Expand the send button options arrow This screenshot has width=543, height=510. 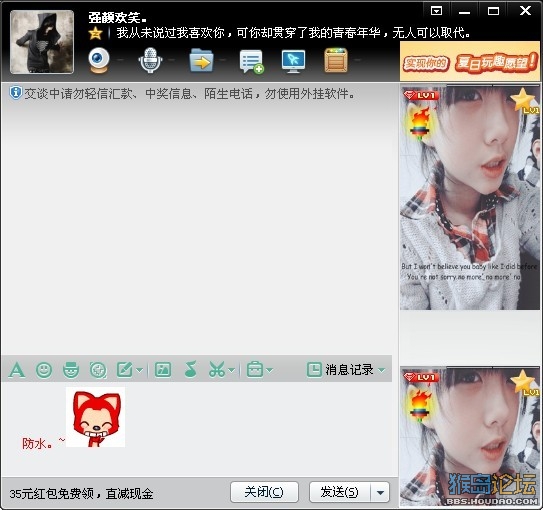[x=380, y=492]
